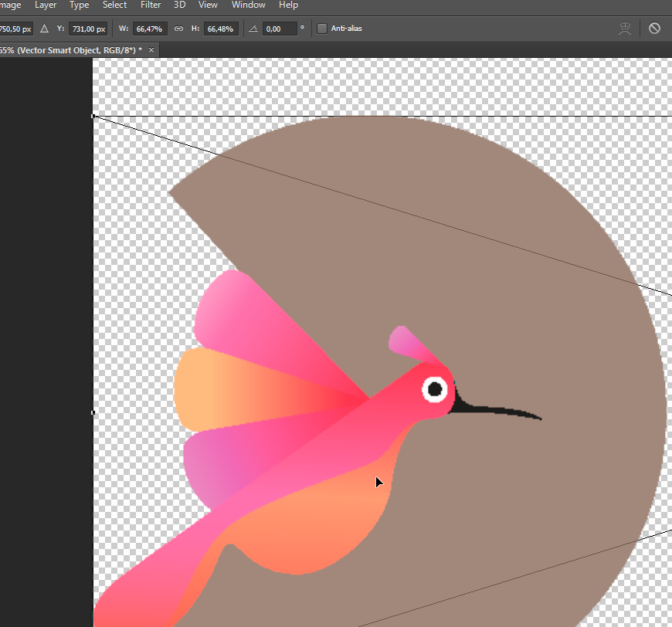Image resolution: width=672 pixels, height=627 pixels.
Task: Click the left-middle transform edge handle
Action: pyautogui.click(x=93, y=412)
